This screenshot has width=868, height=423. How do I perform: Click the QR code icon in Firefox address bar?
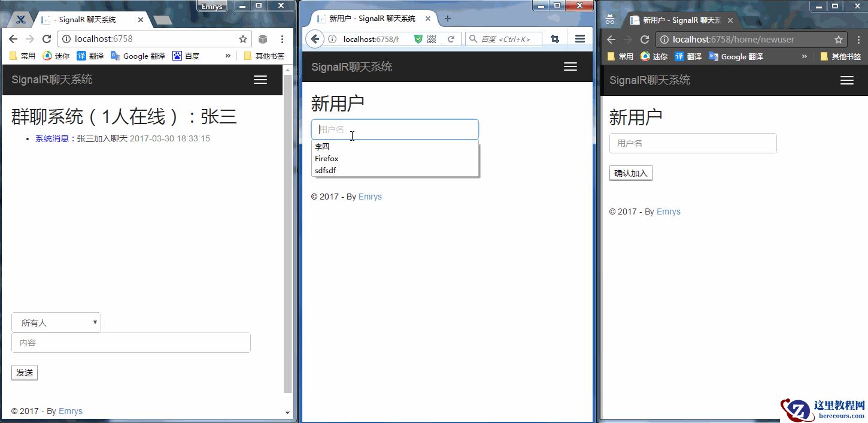coord(431,39)
